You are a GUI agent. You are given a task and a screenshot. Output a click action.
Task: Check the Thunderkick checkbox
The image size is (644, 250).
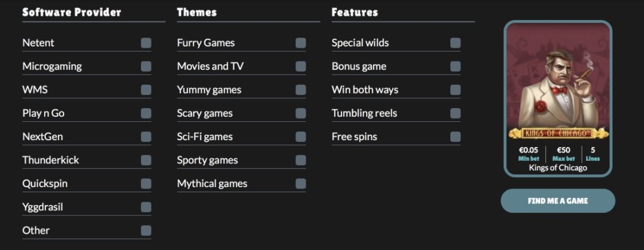pos(146,160)
